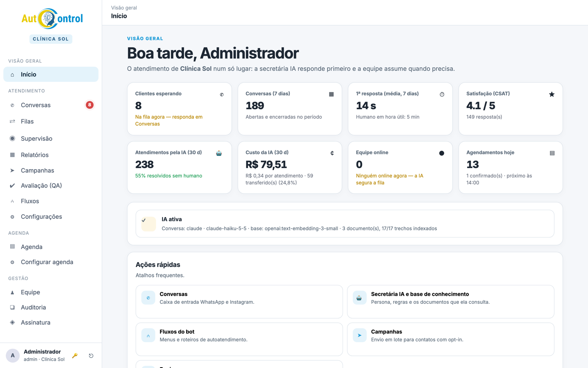Click the checkmark icon beside IA ativa
Screen dimensions: 588x368
click(144, 220)
